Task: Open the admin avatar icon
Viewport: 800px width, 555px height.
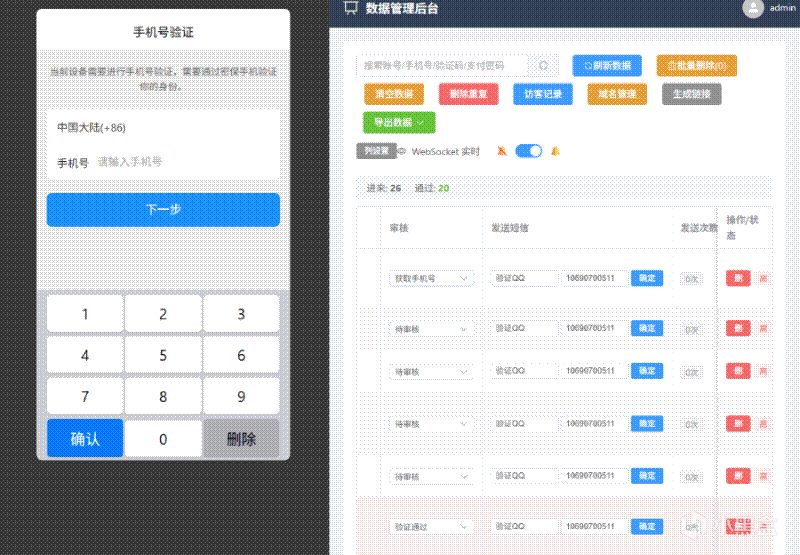Action: (753, 8)
